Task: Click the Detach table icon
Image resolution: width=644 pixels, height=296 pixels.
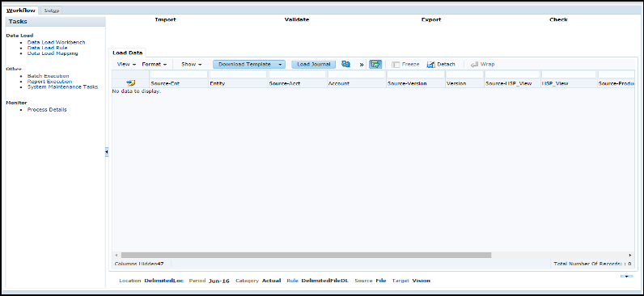Action: 431,65
